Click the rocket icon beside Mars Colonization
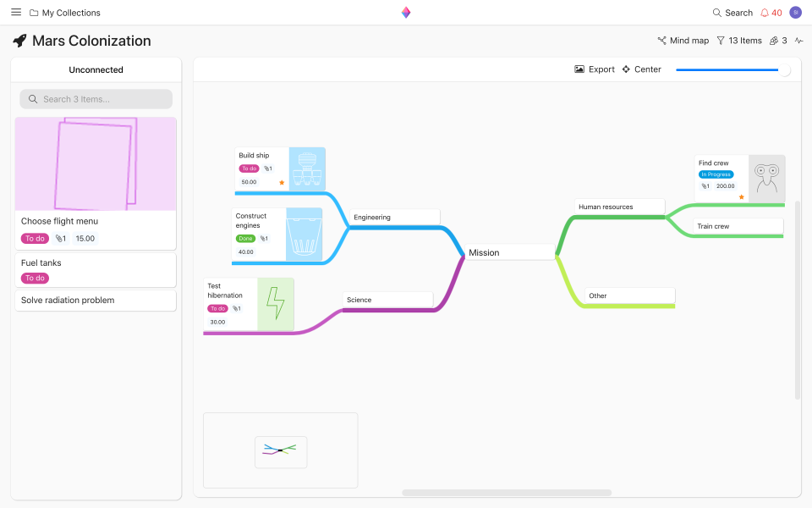This screenshot has height=508, width=812. pos(19,40)
